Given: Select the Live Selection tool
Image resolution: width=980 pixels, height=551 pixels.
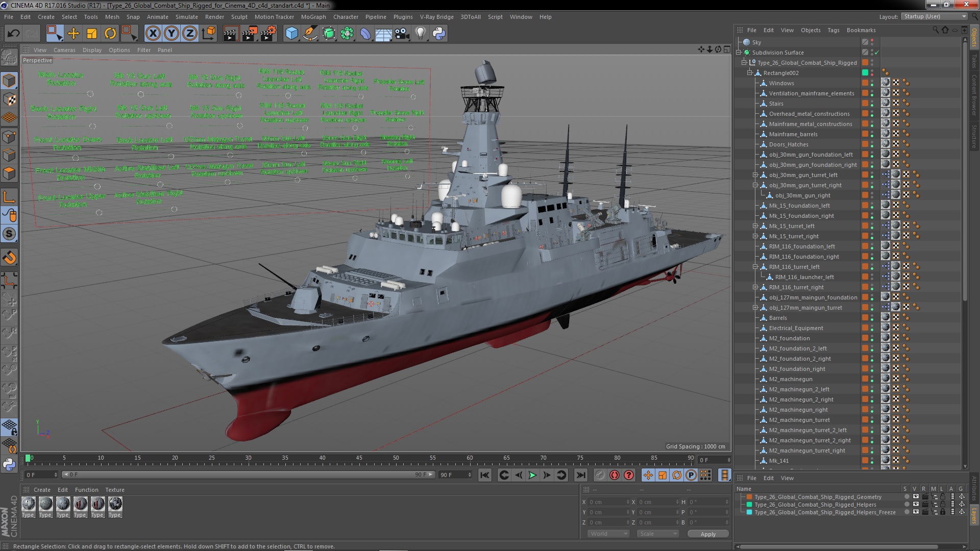Looking at the screenshot, I should coord(55,34).
